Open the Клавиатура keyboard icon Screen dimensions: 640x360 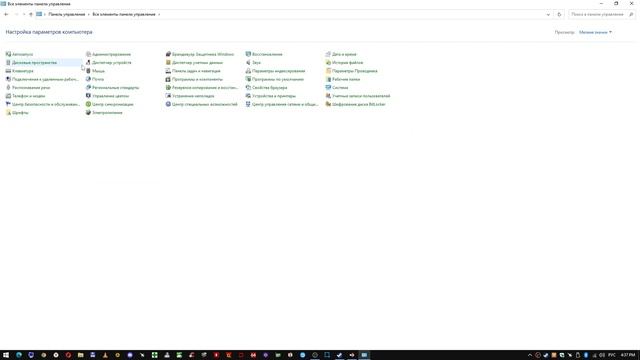click(8, 71)
